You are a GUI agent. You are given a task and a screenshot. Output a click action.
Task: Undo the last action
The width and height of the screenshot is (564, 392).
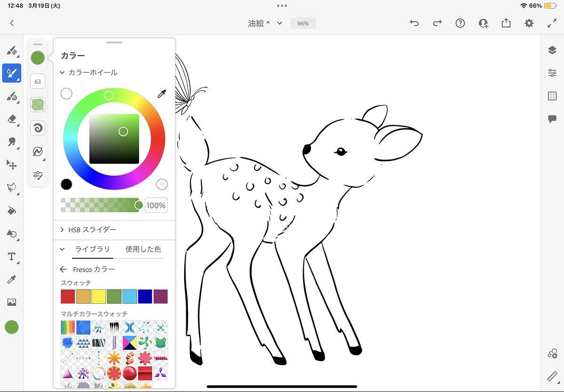(414, 23)
